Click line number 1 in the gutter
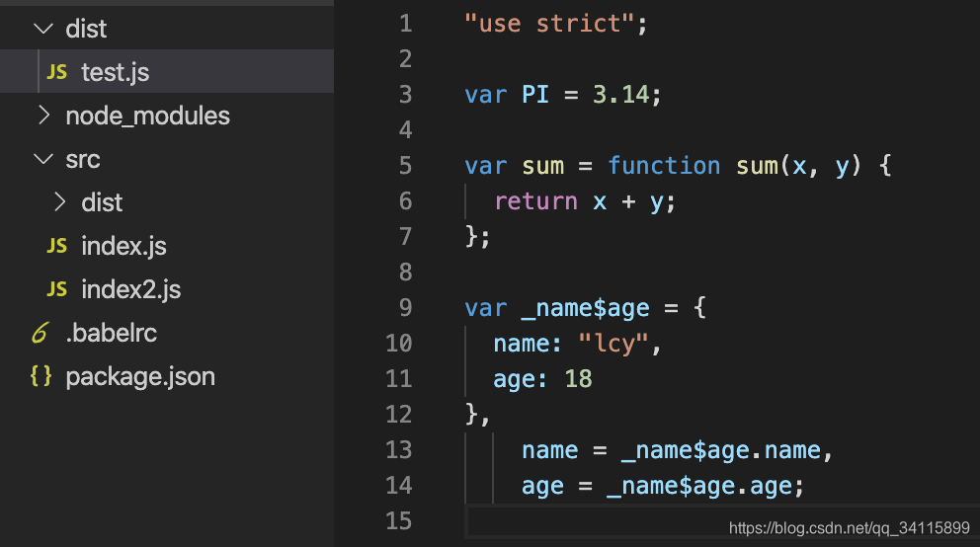This screenshot has height=547, width=980. tap(406, 24)
